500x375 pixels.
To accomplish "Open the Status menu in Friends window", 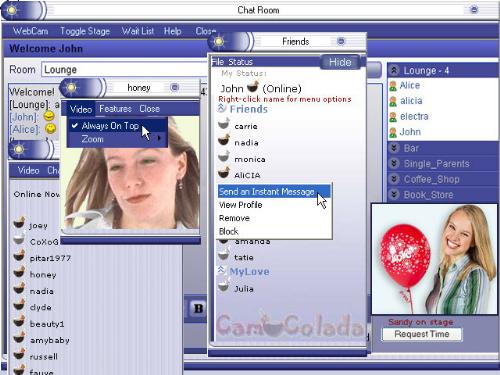I will pos(241,62).
